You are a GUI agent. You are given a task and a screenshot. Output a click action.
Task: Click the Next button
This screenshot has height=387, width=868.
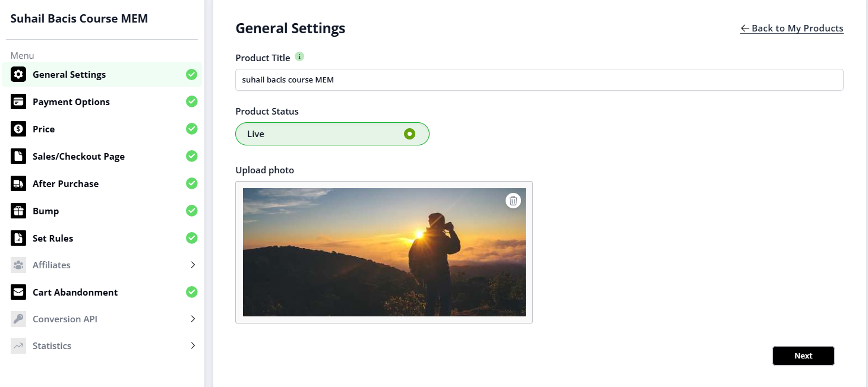[x=803, y=356]
